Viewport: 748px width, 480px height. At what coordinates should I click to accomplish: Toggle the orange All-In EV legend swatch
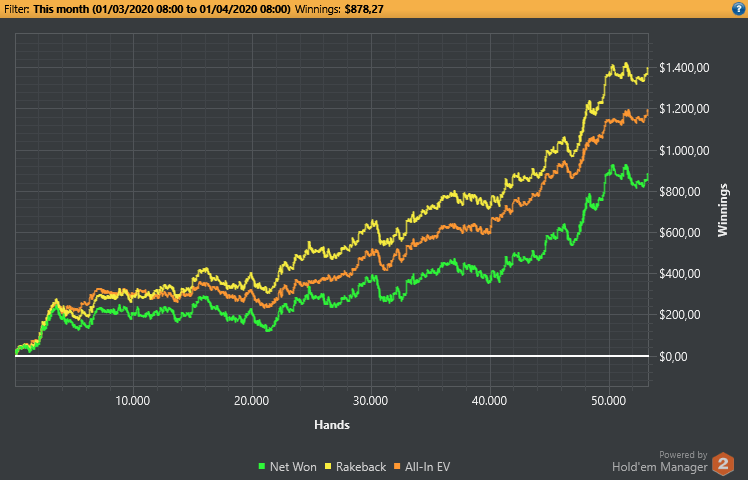[x=397, y=467]
